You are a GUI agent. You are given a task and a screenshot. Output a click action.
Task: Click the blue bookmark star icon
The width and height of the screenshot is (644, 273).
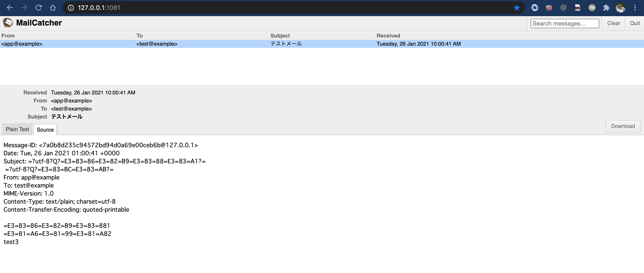tap(517, 8)
